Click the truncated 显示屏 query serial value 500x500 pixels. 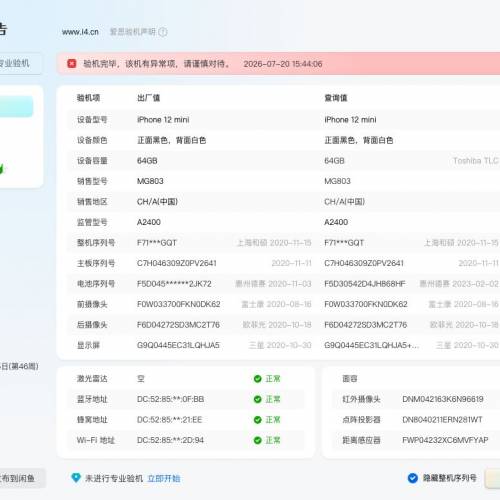371,345
